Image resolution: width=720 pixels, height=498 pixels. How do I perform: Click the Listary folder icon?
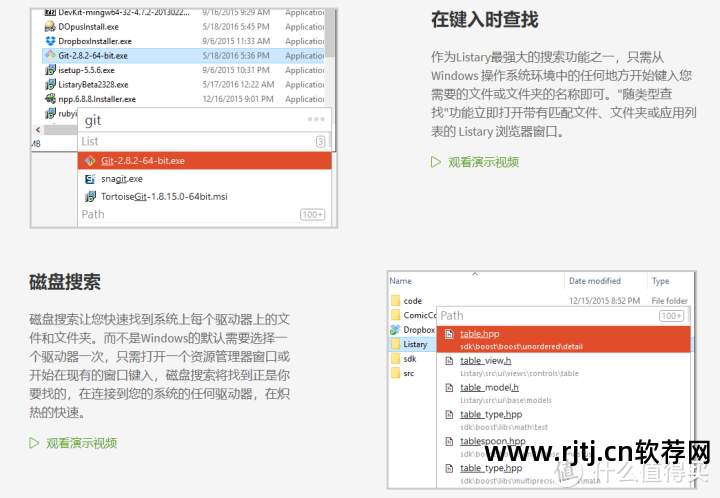(x=395, y=344)
